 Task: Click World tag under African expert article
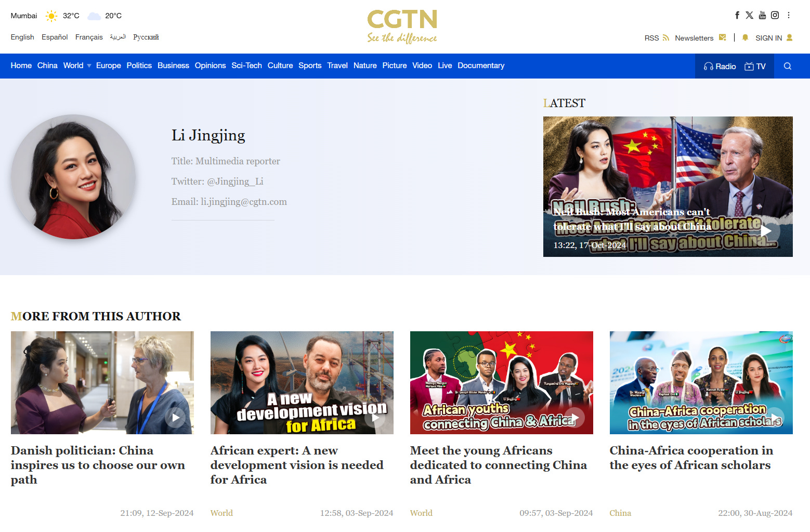pyautogui.click(x=221, y=513)
